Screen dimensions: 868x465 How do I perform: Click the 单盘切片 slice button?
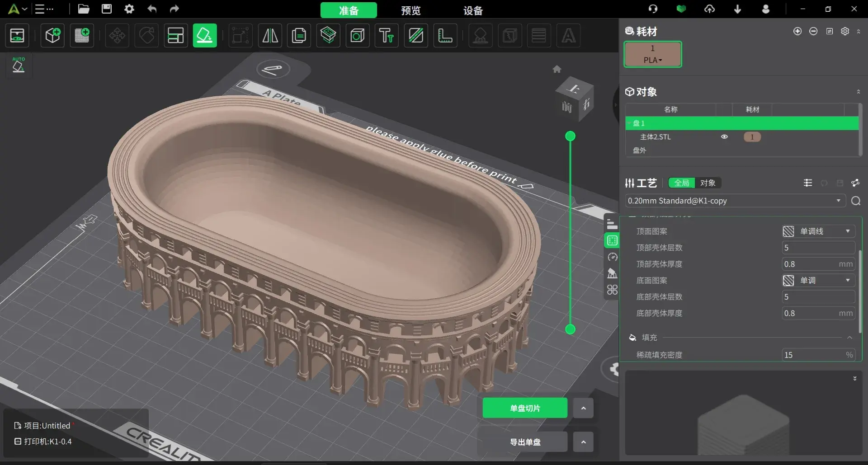[x=525, y=408]
